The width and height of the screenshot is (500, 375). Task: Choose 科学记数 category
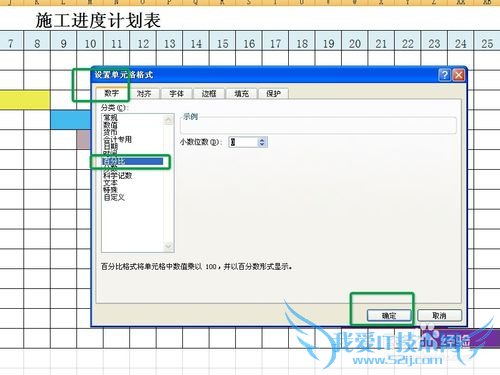pyautogui.click(x=117, y=175)
